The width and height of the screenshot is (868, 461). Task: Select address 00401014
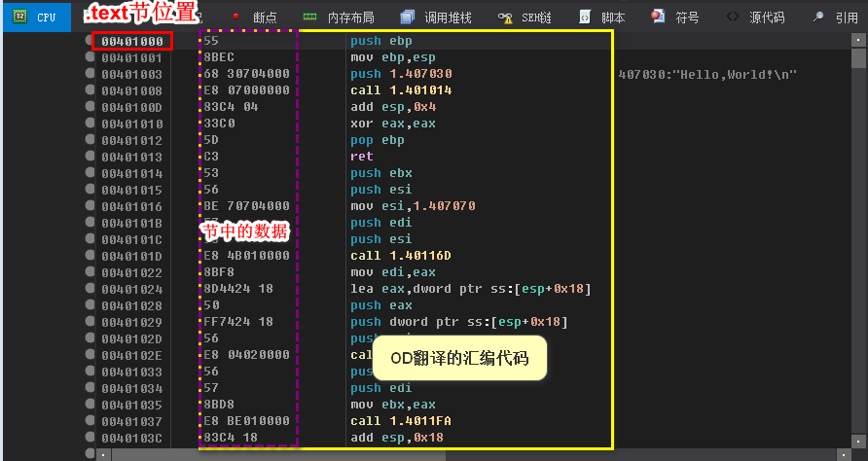click(x=131, y=173)
